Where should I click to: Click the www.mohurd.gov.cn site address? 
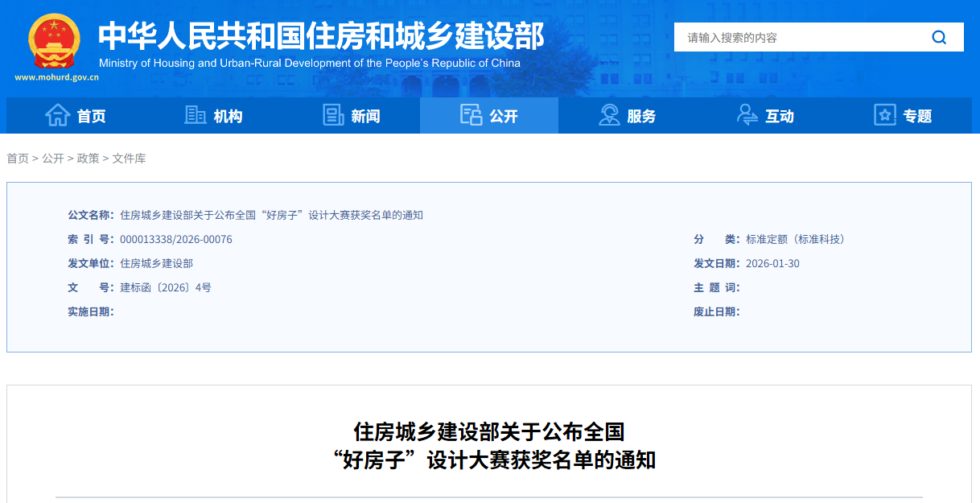tap(56, 78)
